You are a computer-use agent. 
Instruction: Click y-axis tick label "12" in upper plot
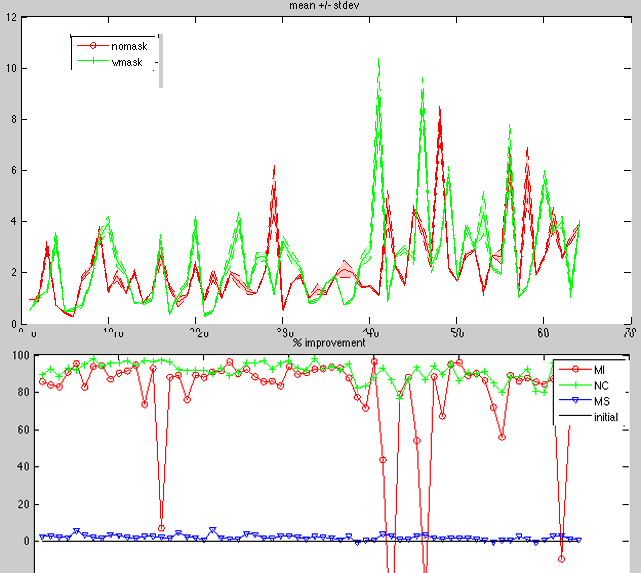click(x=10, y=18)
